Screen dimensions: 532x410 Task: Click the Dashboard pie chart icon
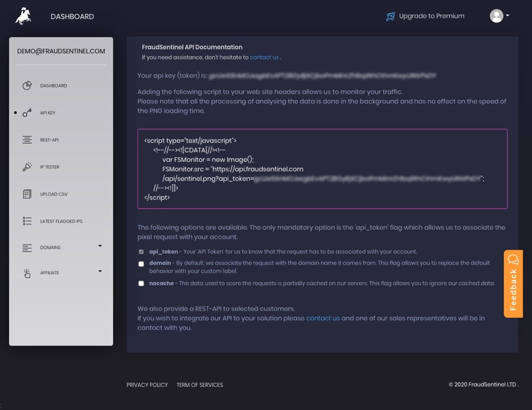pos(27,86)
